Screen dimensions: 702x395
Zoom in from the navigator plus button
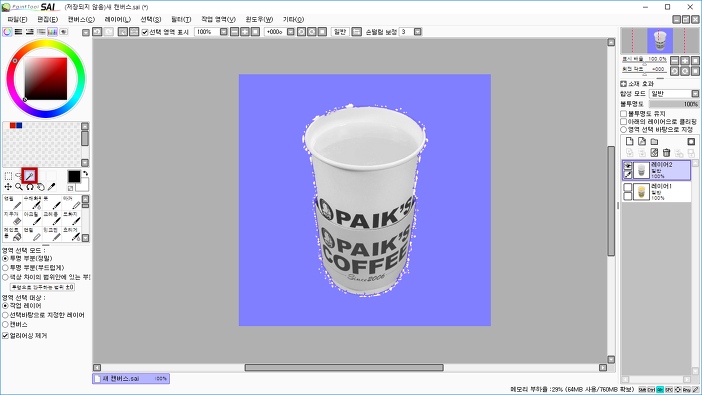685,60
